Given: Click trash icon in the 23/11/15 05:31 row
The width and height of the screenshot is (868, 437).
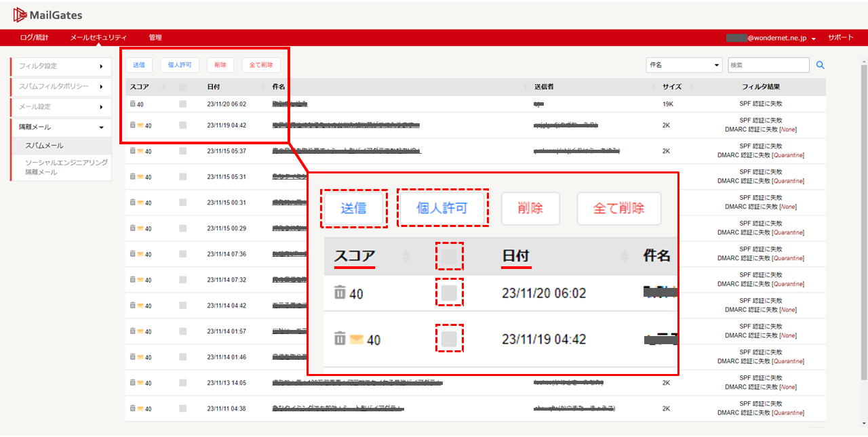Looking at the screenshot, I should click(133, 177).
